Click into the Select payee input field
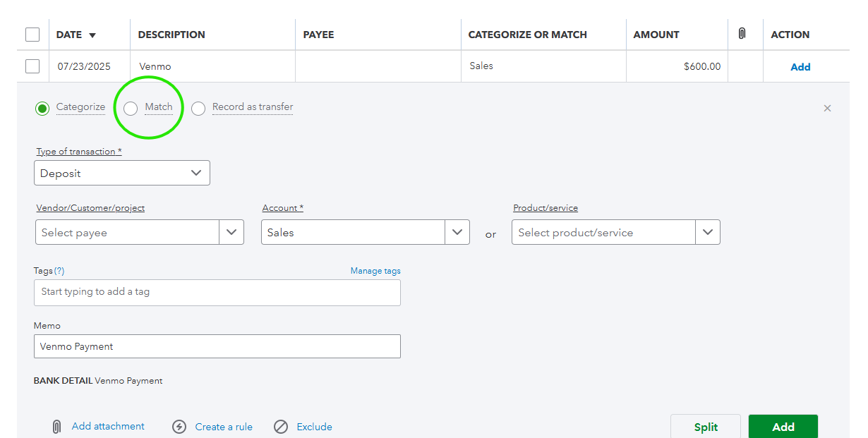Viewport: 868px width, 438px height. coord(127,232)
